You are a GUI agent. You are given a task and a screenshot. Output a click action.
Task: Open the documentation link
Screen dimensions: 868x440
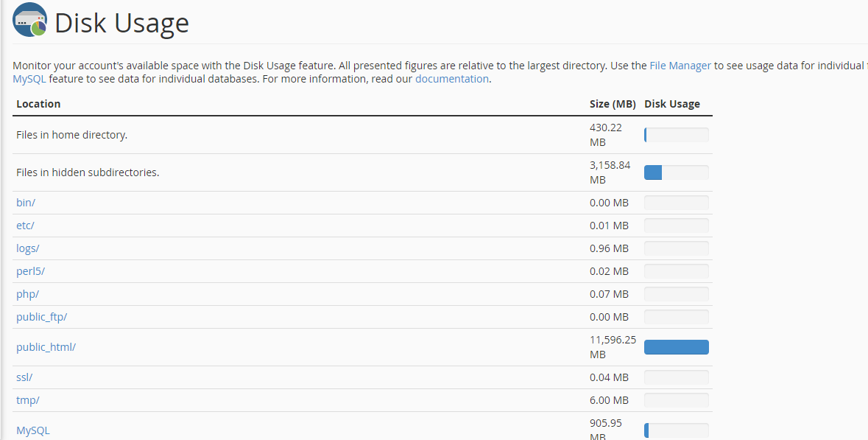[x=451, y=79]
